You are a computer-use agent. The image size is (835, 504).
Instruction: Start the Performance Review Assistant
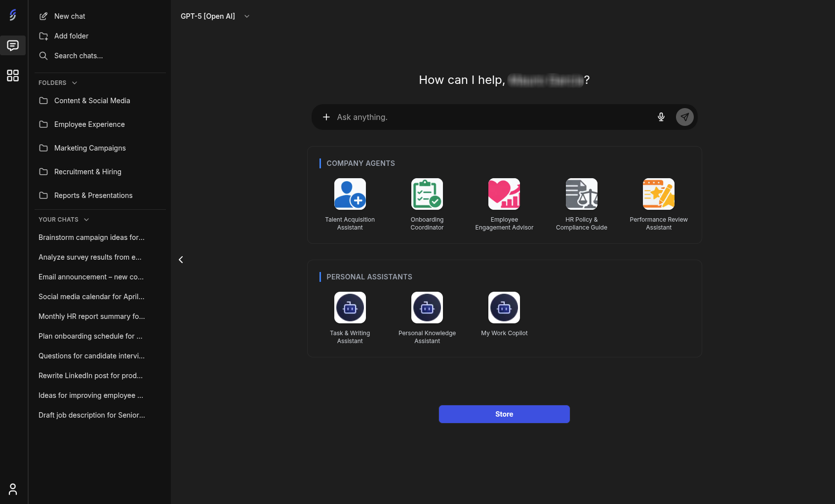click(x=658, y=194)
